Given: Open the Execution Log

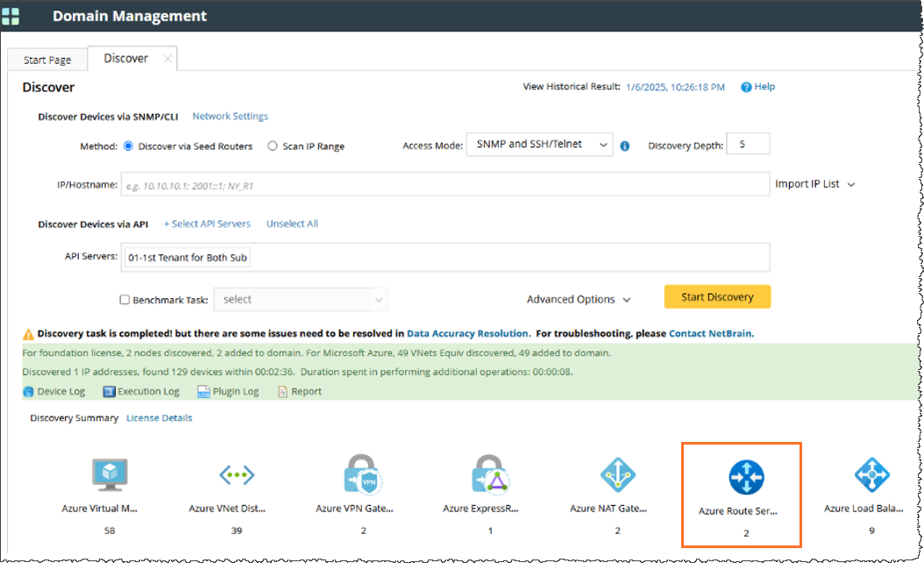Looking at the screenshot, I should click(141, 391).
